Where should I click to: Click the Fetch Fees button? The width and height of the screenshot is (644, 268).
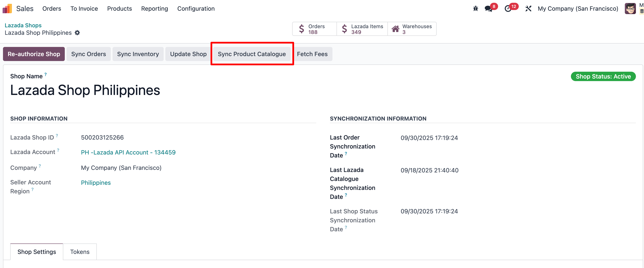click(x=312, y=54)
